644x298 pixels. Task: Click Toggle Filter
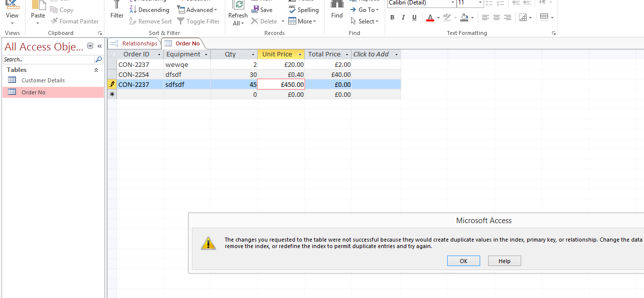tap(198, 21)
